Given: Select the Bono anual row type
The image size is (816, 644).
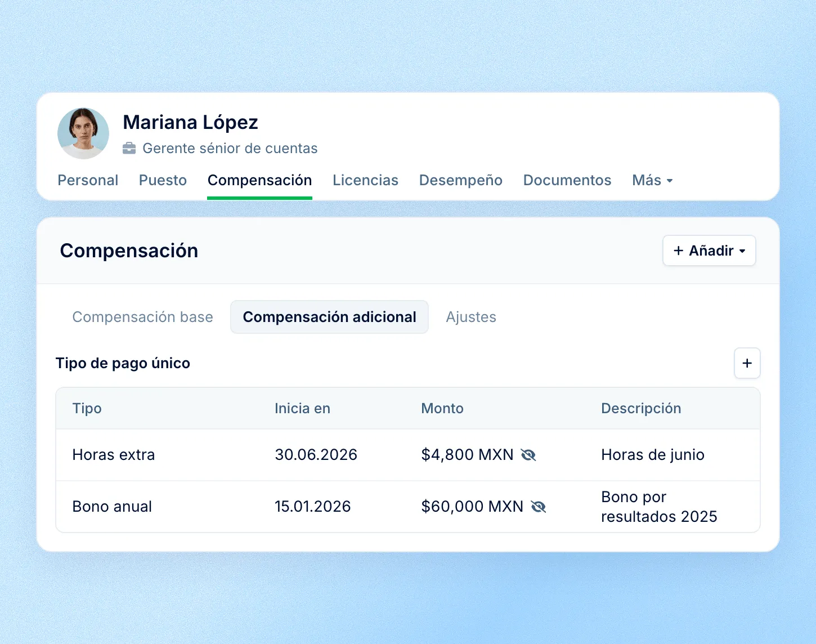Looking at the screenshot, I should [x=112, y=507].
